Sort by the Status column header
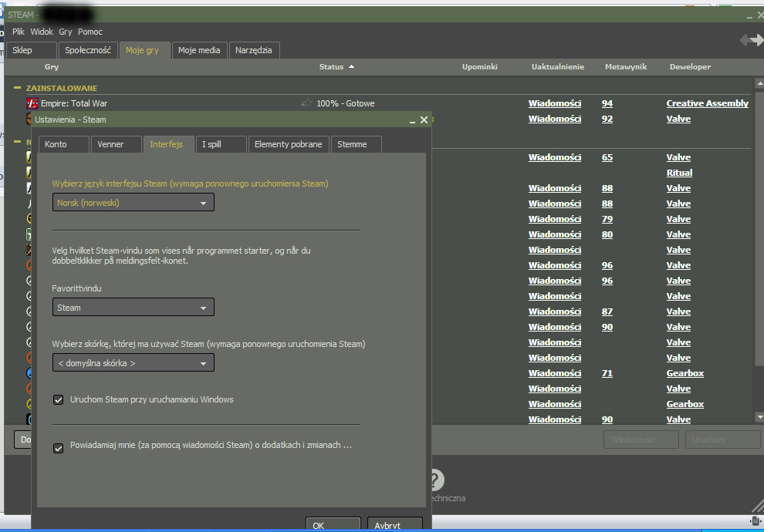Image resolution: width=764 pixels, height=532 pixels. pyautogui.click(x=336, y=66)
